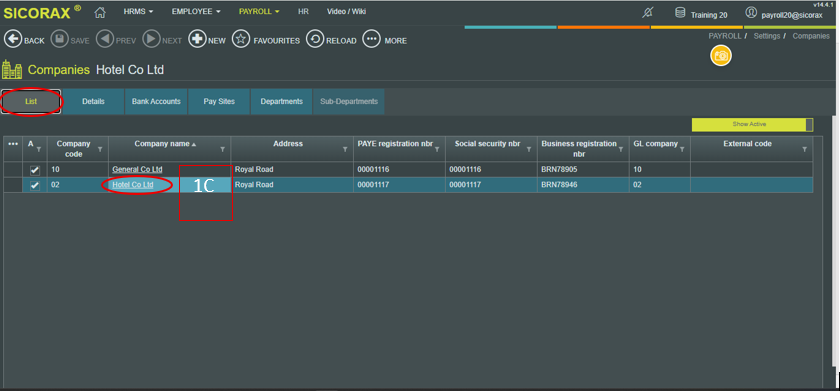Select the cell with company code 02
The height and width of the screenshot is (391, 840).
pyautogui.click(x=78, y=185)
